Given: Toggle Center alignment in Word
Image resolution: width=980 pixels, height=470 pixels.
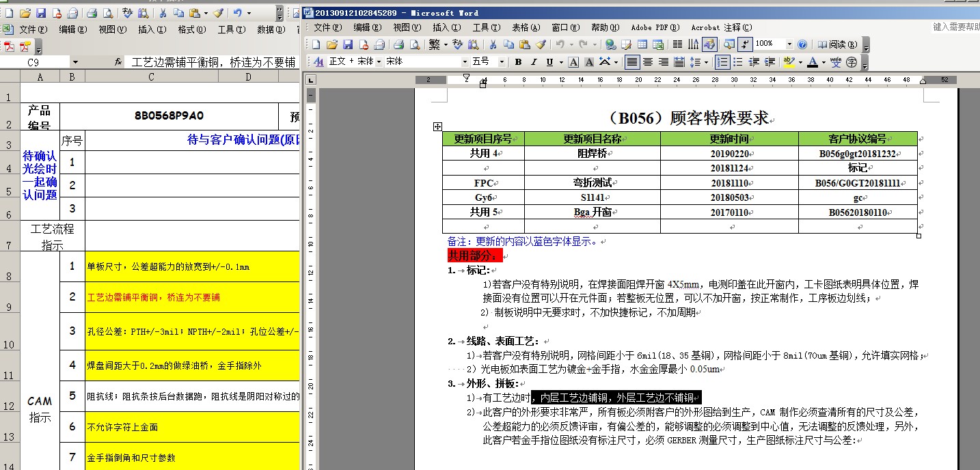Looking at the screenshot, I should (648, 62).
